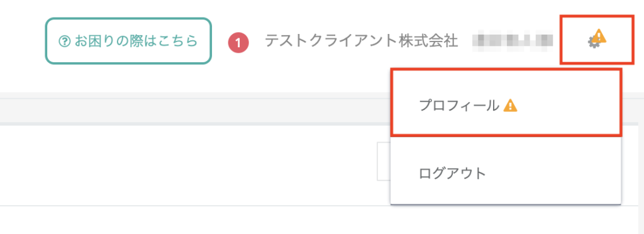This screenshot has width=644, height=234.
Task: Select ログアウト from the dropdown menu
Action: 506,173
